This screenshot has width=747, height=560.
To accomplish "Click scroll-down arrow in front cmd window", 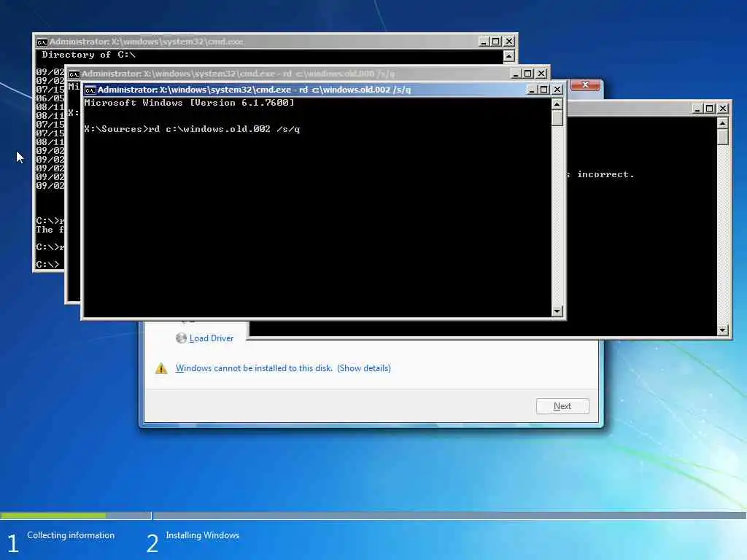I will [557, 311].
